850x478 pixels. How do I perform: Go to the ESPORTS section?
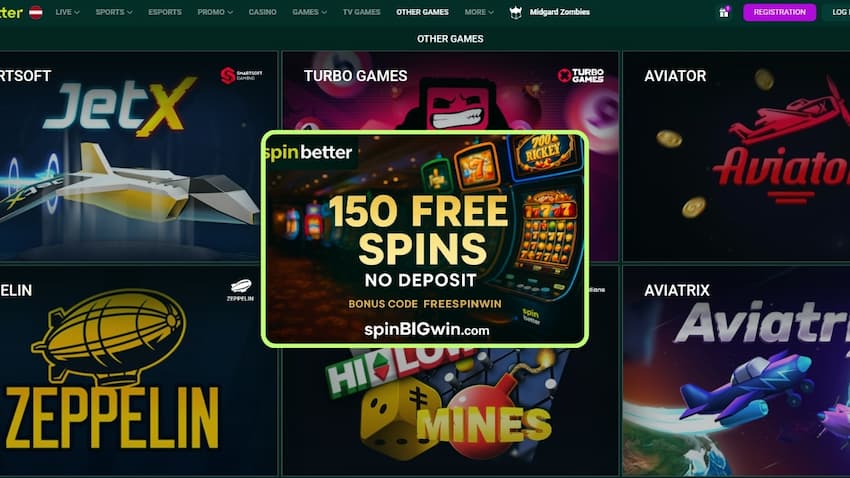pyautogui.click(x=165, y=12)
